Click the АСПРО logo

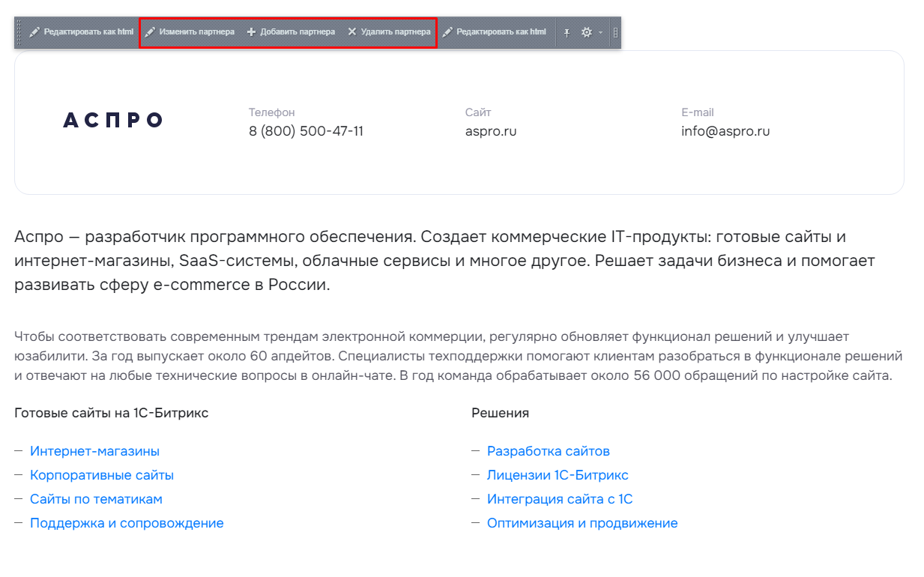pos(113,121)
